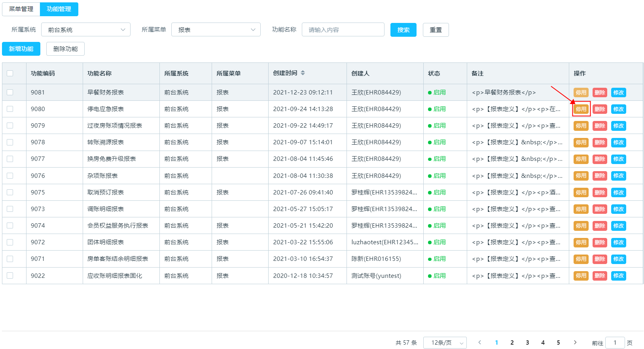
Task: Go to next page with right chevron
Action: [575, 343]
